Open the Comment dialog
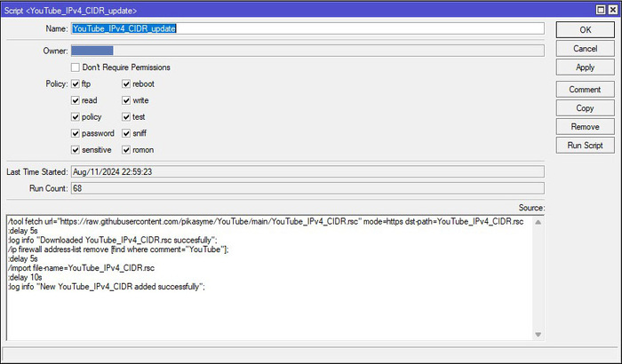This screenshot has height=364, width=622. tap(585, 89)
